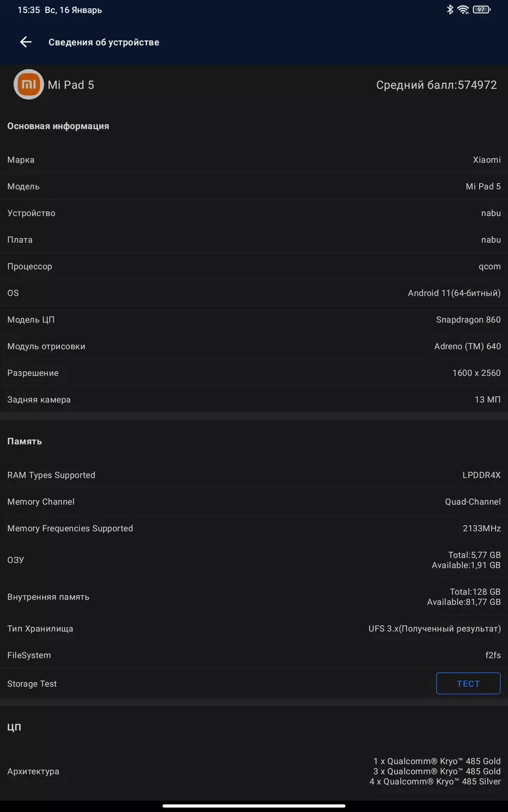
Task: Tap the Xiaomi Mi logo icon
Action: 29,85
